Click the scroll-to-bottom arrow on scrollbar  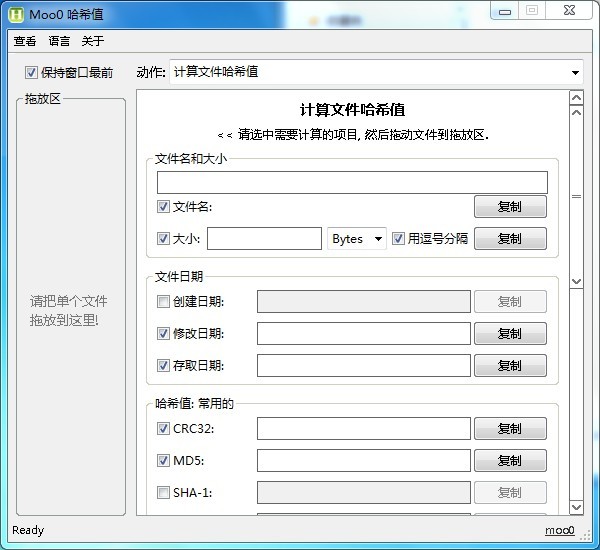(x=576, y=508)
